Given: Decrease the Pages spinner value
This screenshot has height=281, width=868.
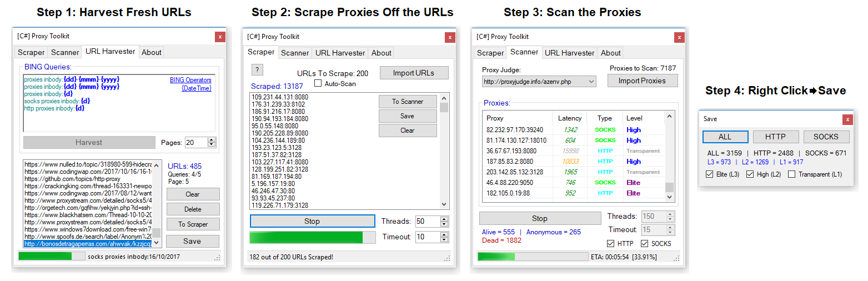Looking at the screenshot, I should pyautogui.click(x=211, y=145).
